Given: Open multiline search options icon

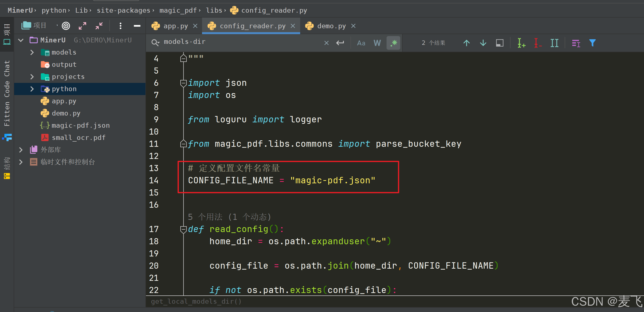Looking at the screenshot, I should (x=576, y=43).
